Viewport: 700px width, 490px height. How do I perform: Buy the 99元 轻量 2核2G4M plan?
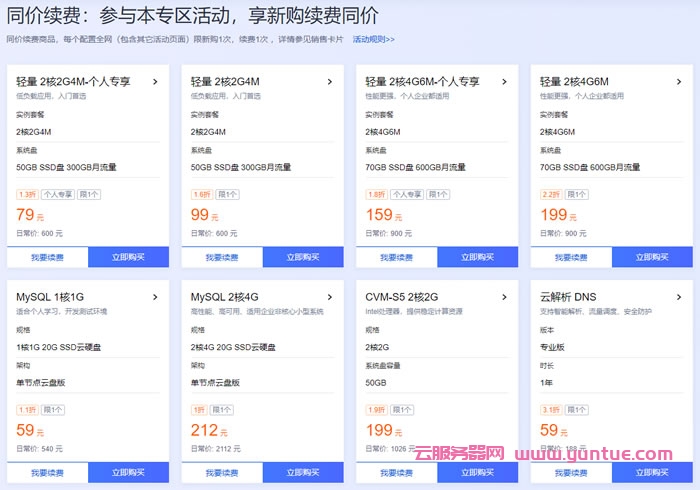[302, 257]
